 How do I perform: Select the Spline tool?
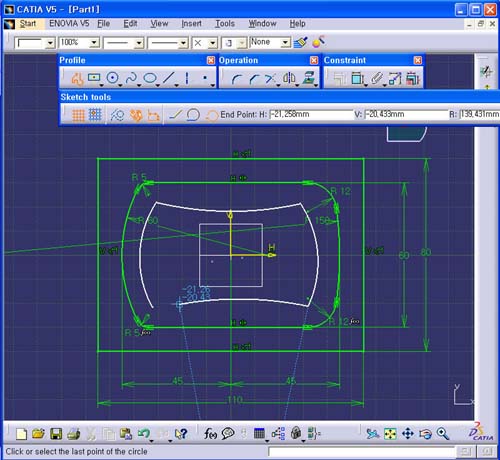[131, 78]
